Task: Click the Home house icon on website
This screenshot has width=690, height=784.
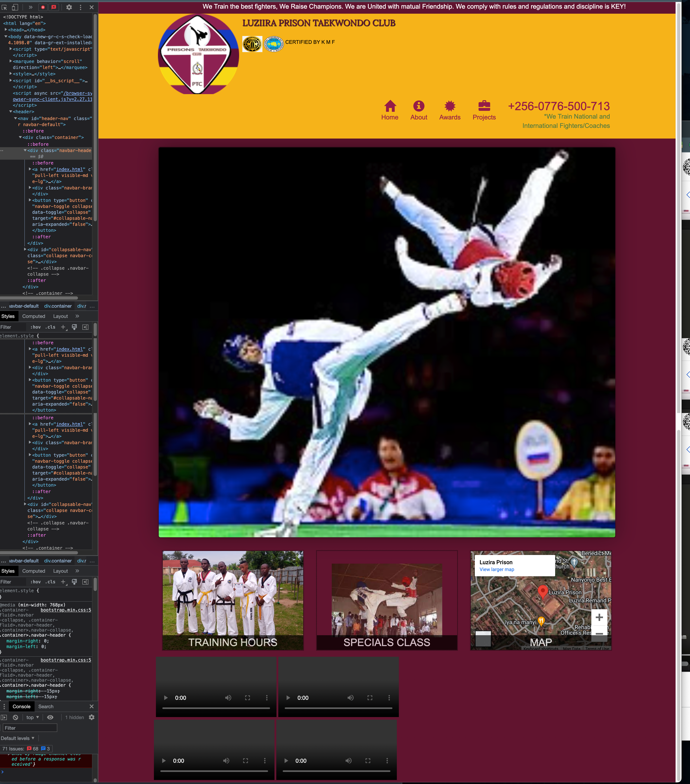Action: point(390,106)
